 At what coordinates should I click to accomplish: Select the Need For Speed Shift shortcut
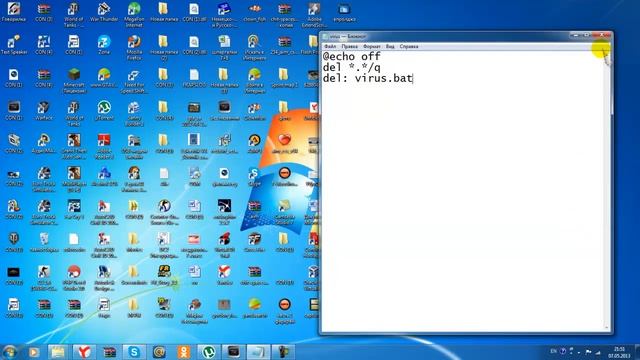pos(134,81)
